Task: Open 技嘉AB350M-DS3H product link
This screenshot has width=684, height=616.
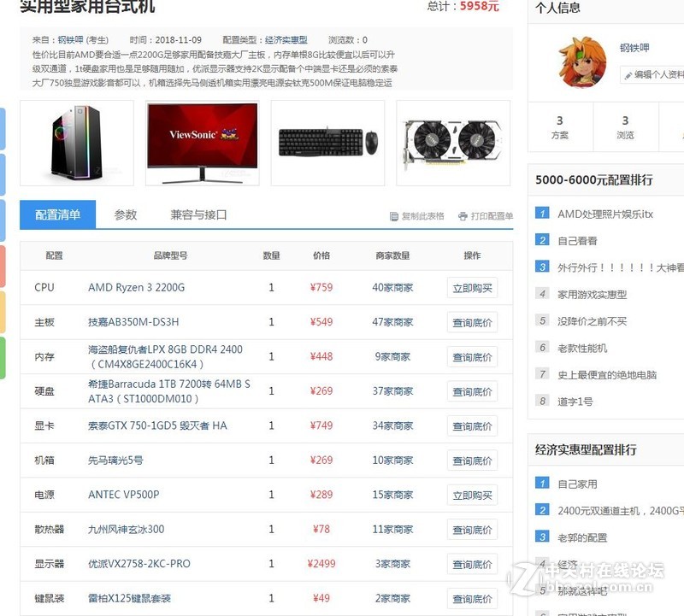Action: 133,322
